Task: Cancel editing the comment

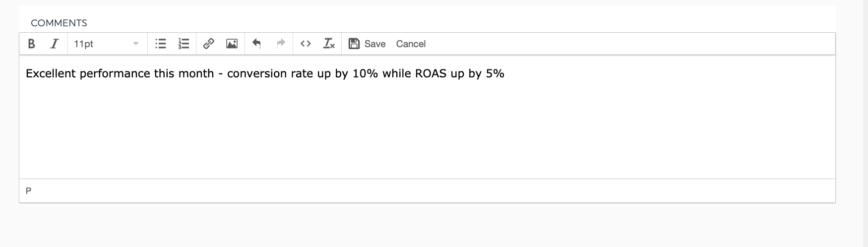Action: 411,44
